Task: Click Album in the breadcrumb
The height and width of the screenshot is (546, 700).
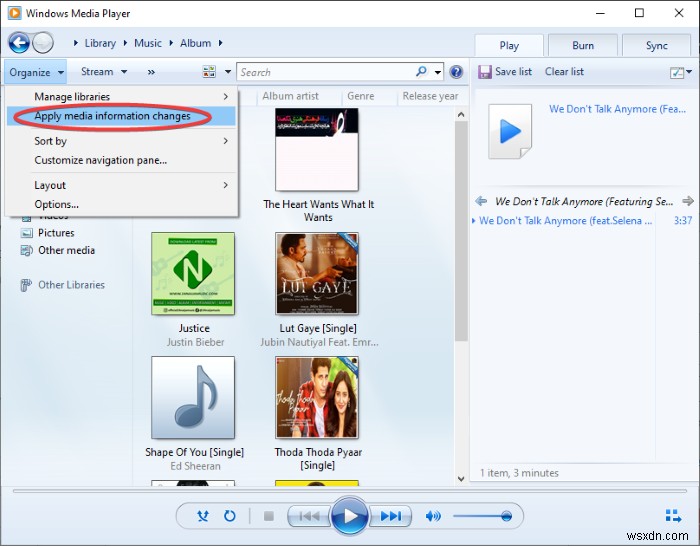Action: coord(196,43)
